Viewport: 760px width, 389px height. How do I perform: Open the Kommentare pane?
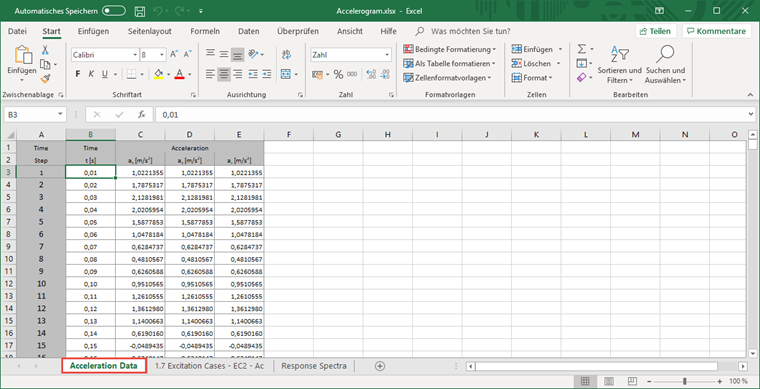coord(716,31)
